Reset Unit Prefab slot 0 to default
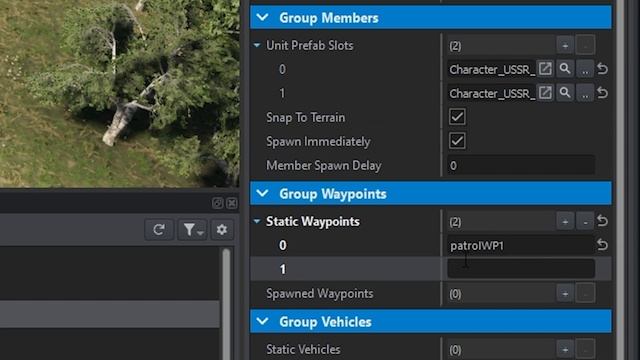This screenshot has width=640, height=360. [x=602, y=69]
